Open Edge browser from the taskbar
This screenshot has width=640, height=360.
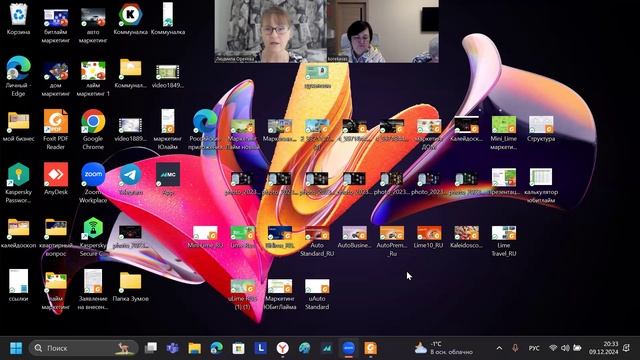(x=216, y=348)
